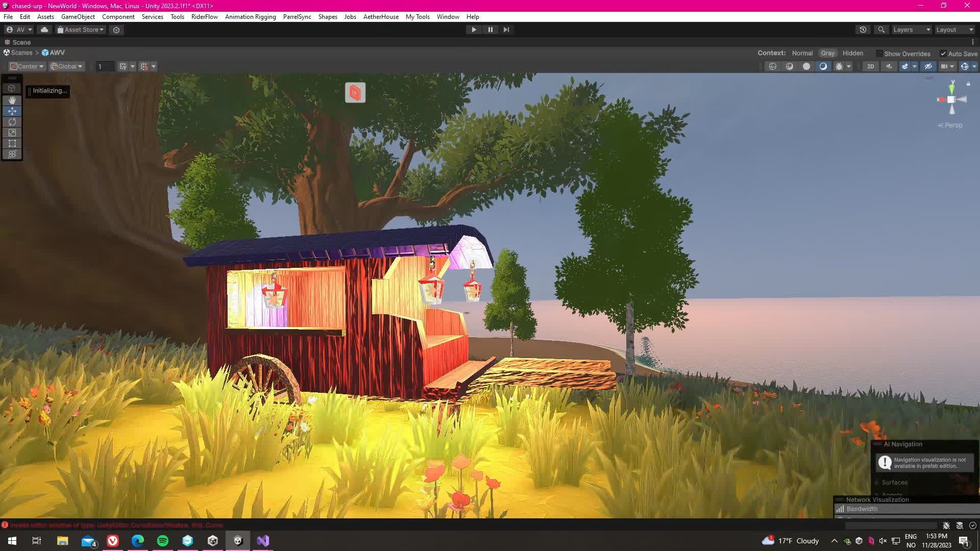This screenshot has height=551, width=980.
Task: Open the GameObject menu
Action: (78, 17)
